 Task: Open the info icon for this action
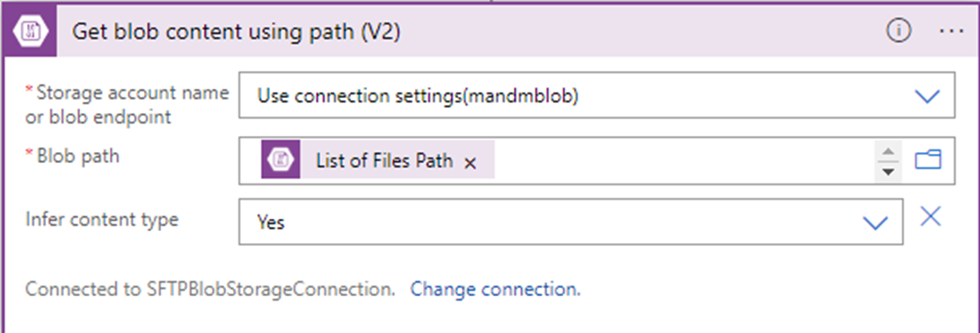pyautogui.click(x=899, y=31)
